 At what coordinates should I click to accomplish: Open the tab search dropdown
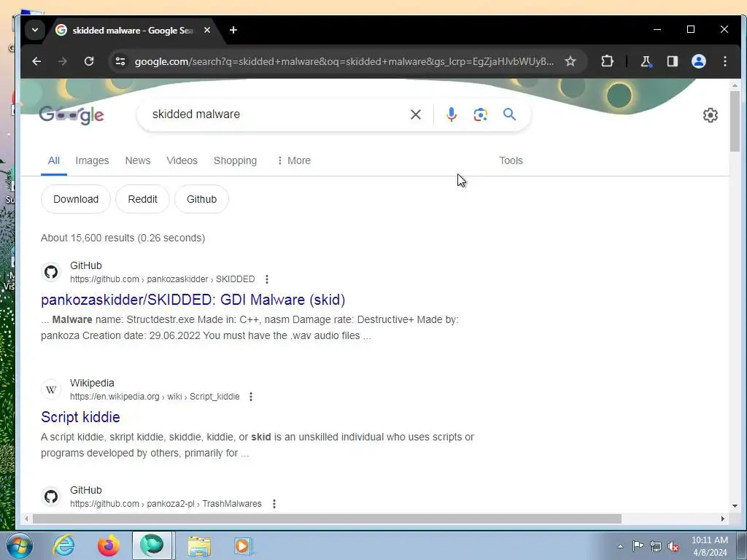click(x=35, y=30)
